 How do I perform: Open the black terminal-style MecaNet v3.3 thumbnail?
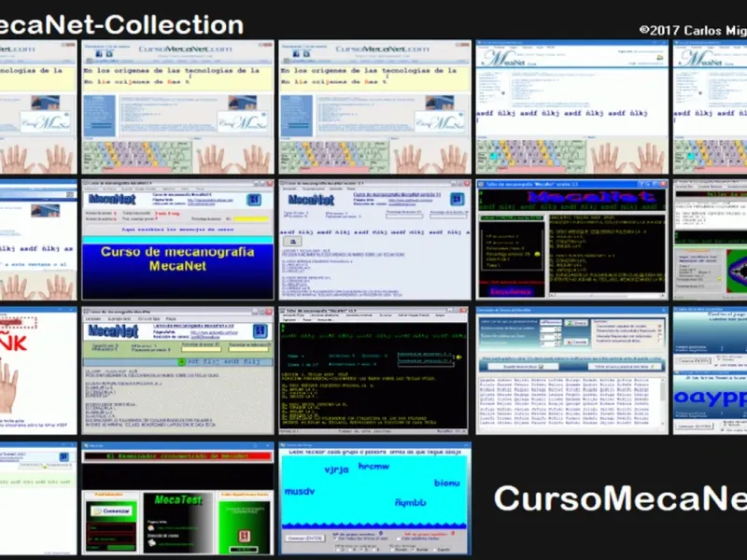tap(373, 371)
